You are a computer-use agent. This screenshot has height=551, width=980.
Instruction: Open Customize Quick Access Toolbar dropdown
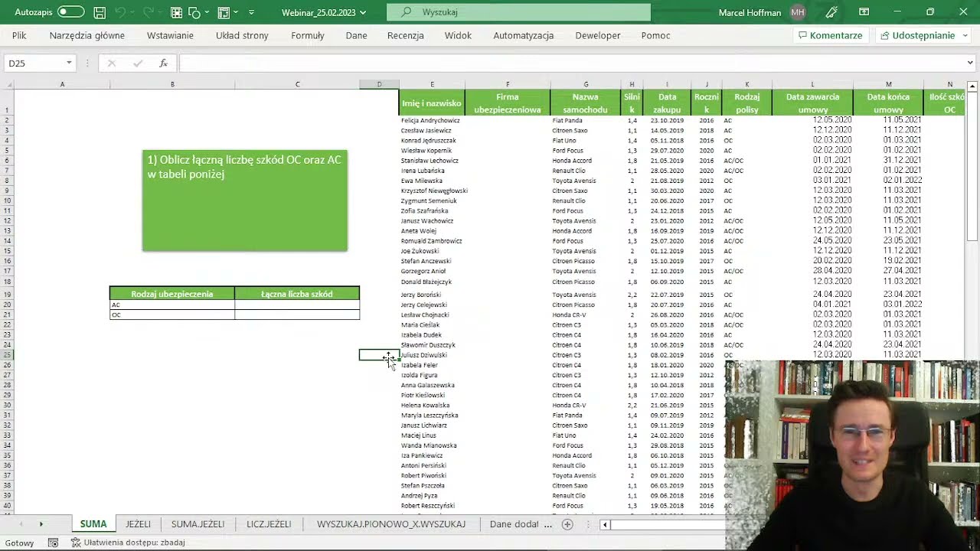[252, 12]
